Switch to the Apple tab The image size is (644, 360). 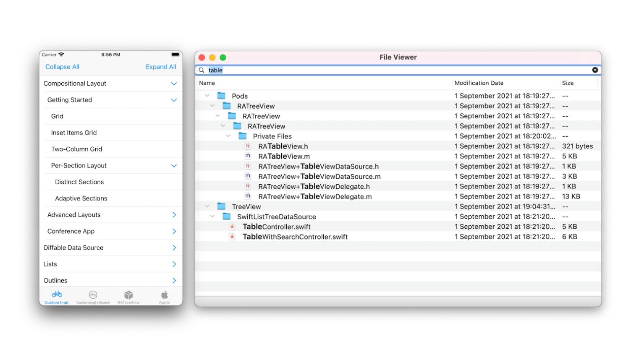click(164, 294)
